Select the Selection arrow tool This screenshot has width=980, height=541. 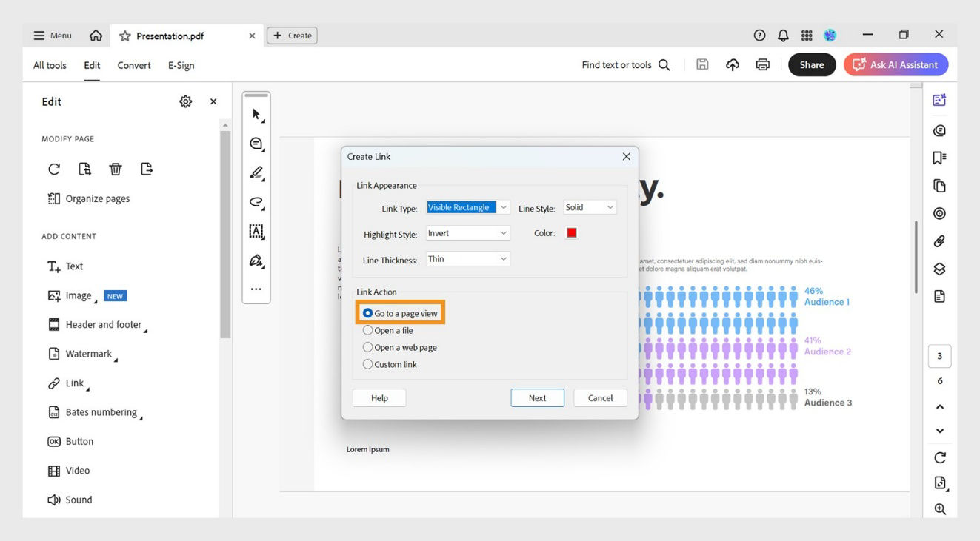[x=256, y=114]
